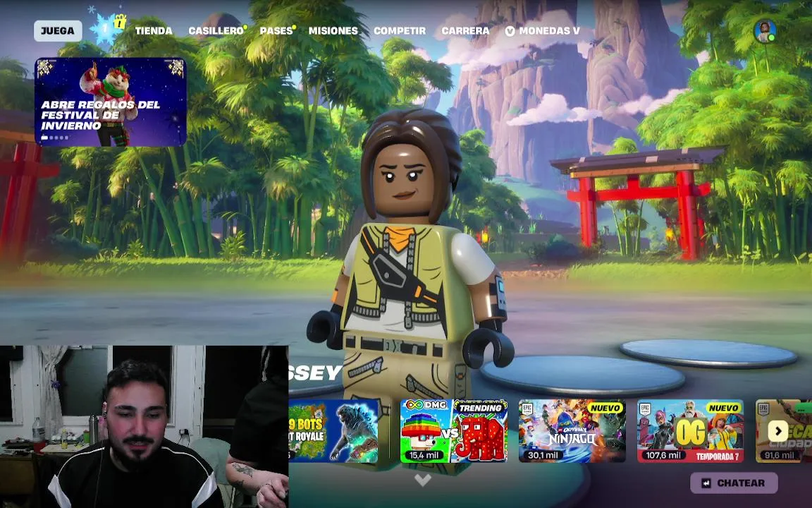Go to the CASILLERO tab
Image resolution: width=812 pixels, height=508 pixels.
tap(217, 30)
